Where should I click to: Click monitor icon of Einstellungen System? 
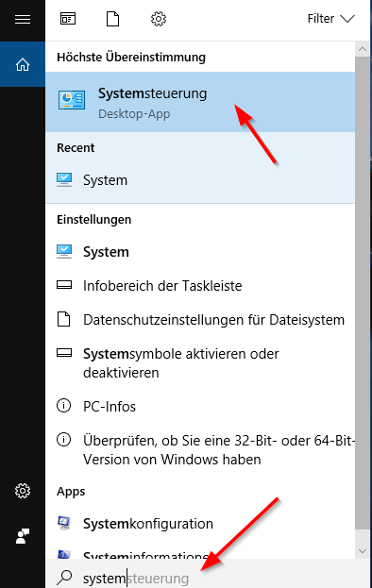click(x=64, y=251)
